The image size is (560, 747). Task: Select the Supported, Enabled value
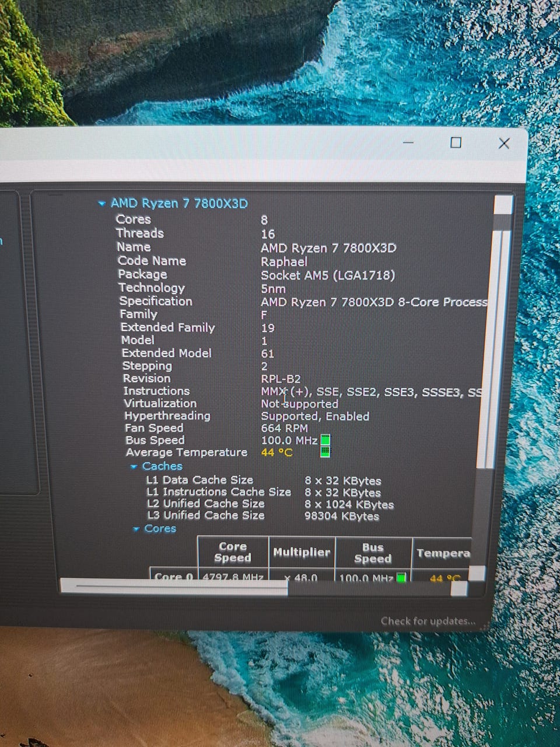click(315, 416)
